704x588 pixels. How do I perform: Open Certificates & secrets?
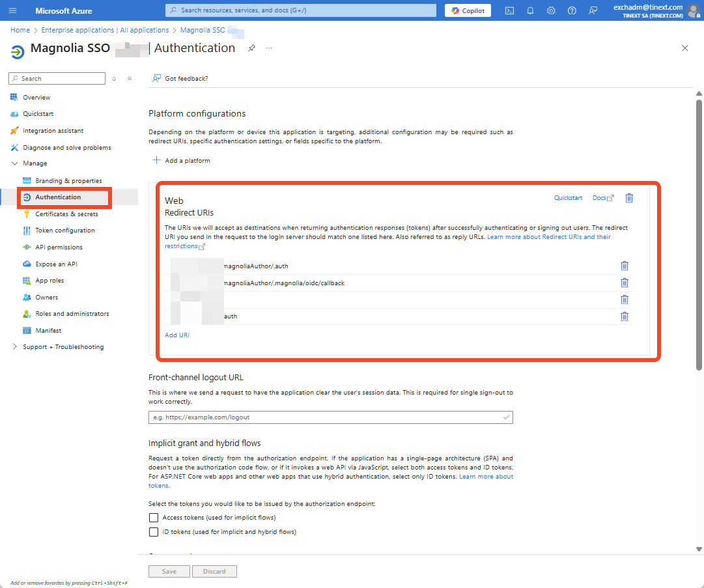(x=66, y=214)
